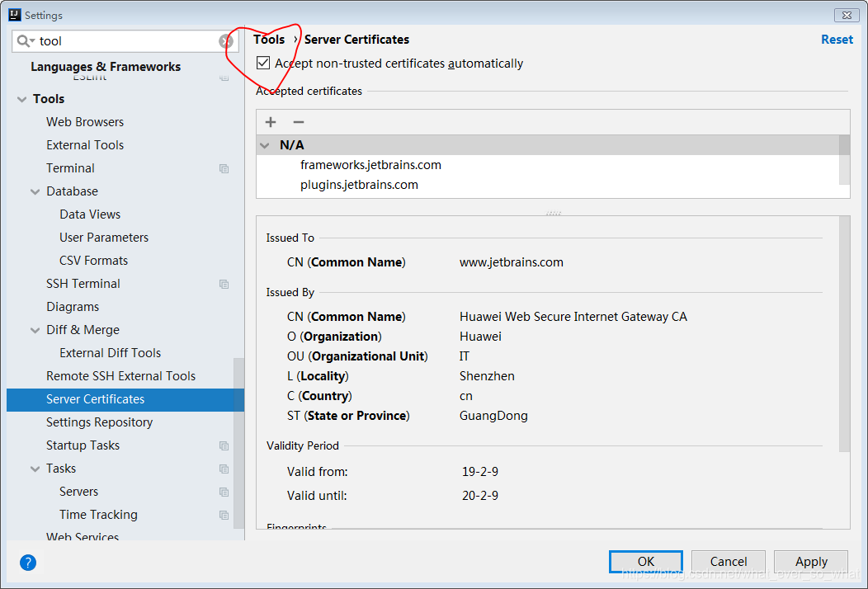
Task: Click the Shenzhen locality value
Action: click(487, 376)
